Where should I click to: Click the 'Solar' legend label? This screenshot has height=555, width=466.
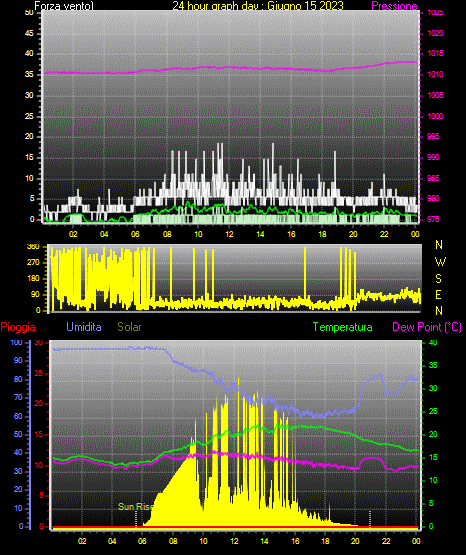[x=130, y=327]
